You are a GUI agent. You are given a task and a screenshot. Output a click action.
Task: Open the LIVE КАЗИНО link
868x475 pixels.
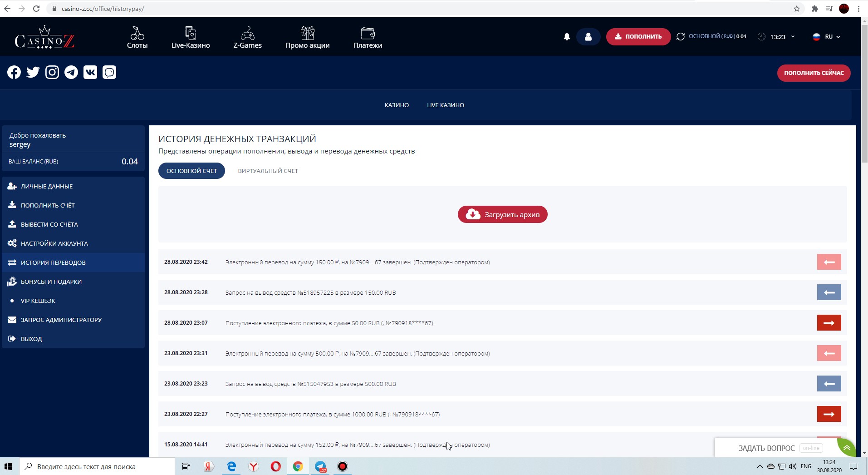click(x=445, y=105)
